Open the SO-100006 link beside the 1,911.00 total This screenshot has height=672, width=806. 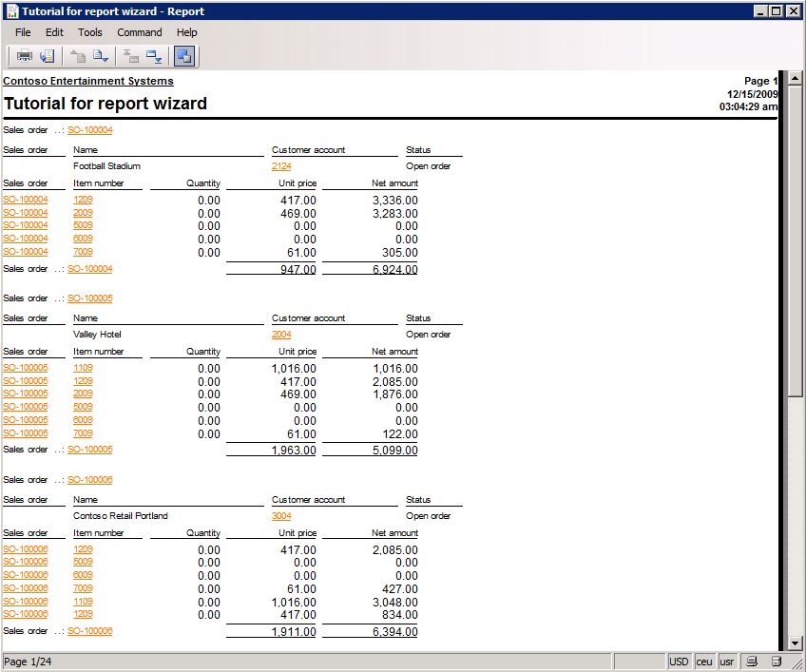[90, 631]
